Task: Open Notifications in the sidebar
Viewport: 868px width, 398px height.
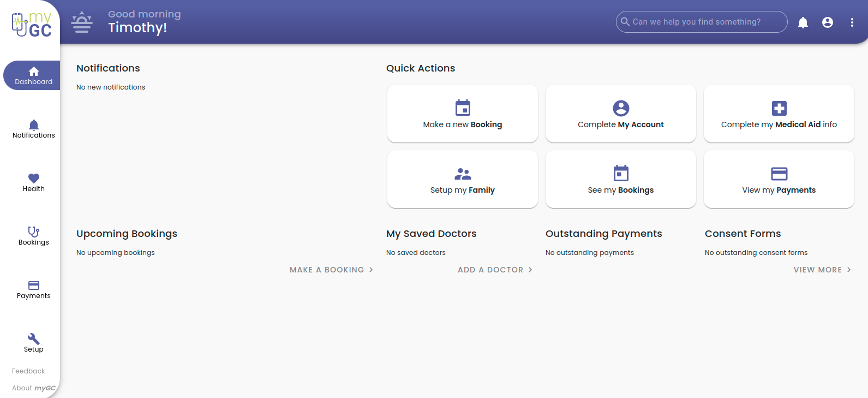Action: (33, 129)
